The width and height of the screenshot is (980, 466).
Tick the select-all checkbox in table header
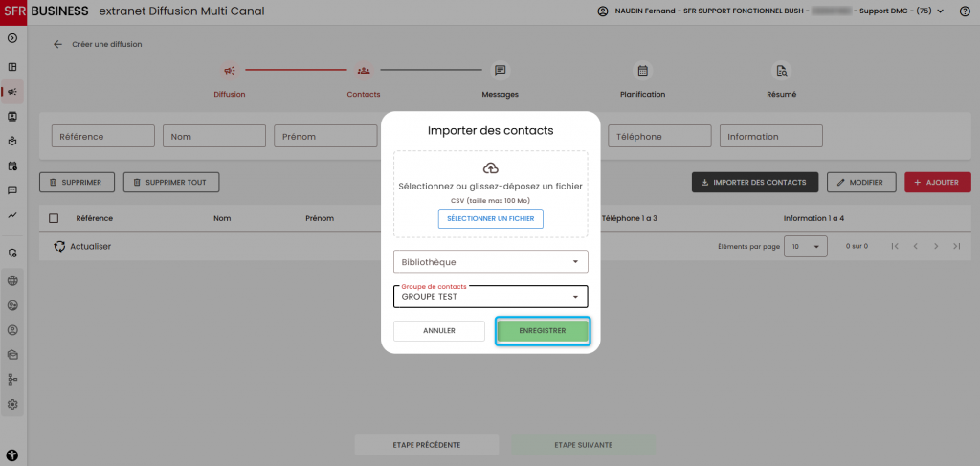54,218
